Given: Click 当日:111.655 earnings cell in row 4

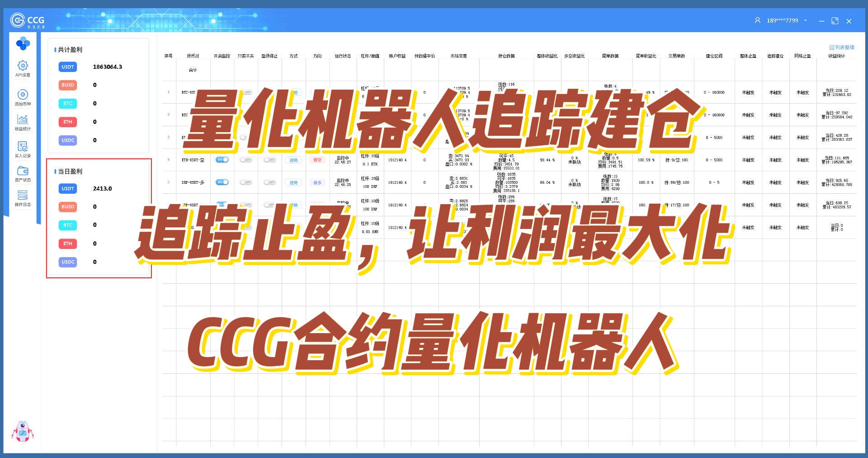Looking at the screenshot, I should coord(836,160).
